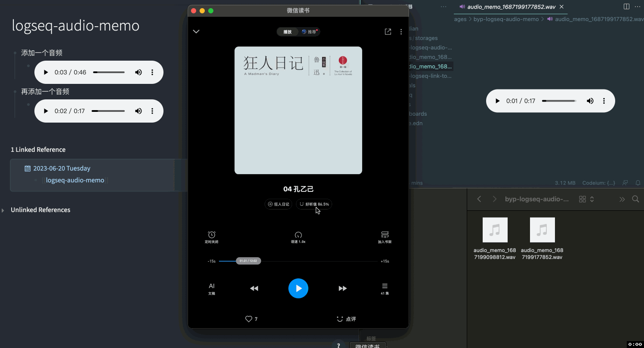644x348 pixels.
Task: Open options menu of 0:46 audio player
Action: point(152,72)
